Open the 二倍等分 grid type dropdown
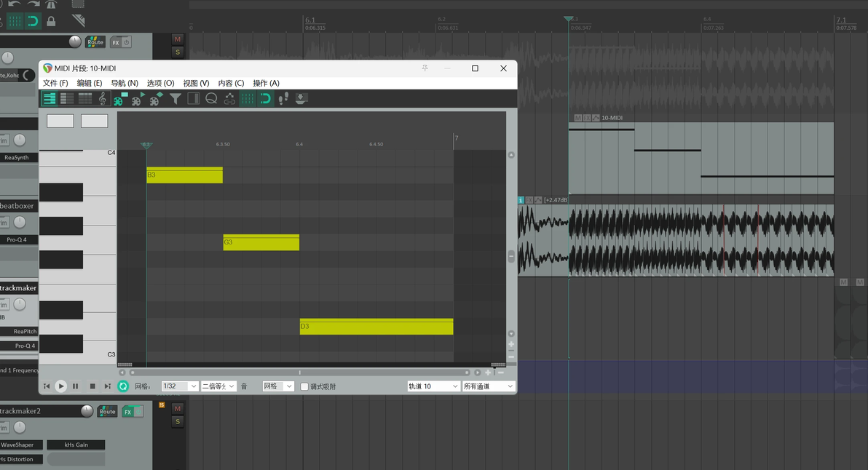 (218, 386)
